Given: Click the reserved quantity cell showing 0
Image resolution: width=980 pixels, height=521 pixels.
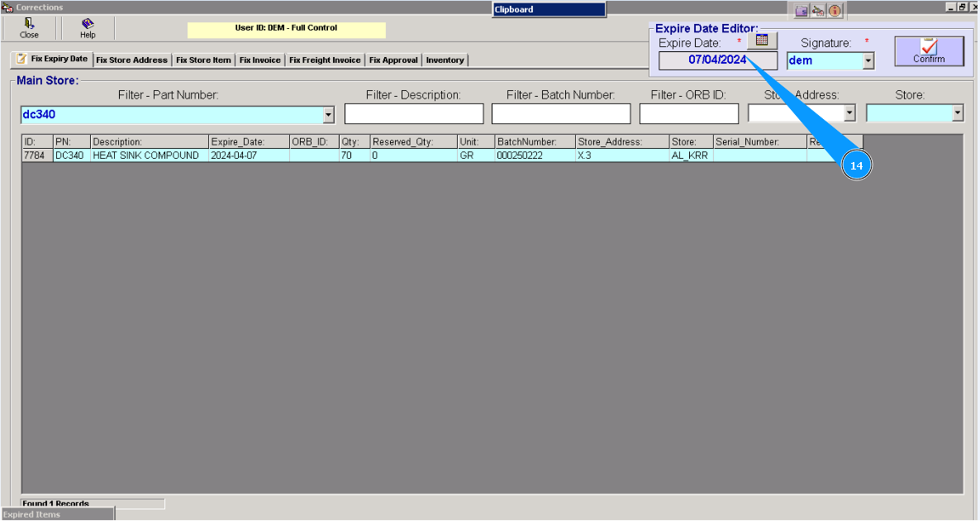Looking at the screenshot, I should tap(414, 155).
